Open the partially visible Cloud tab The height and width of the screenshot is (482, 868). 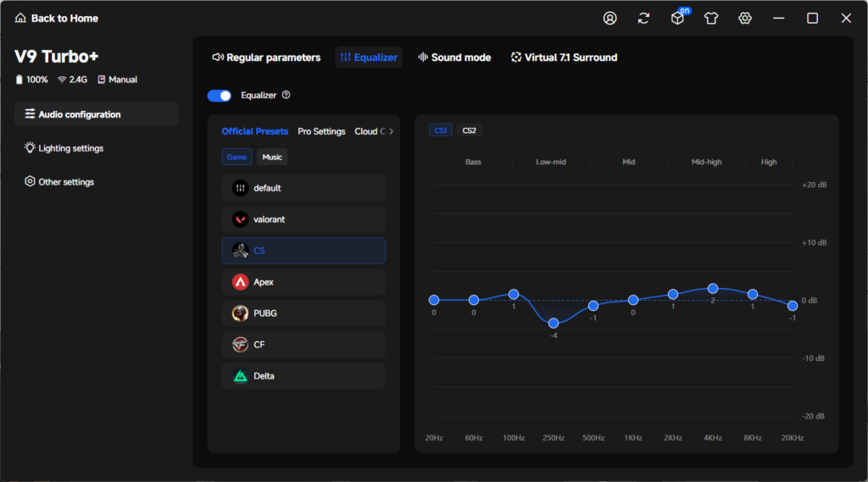[370, 131]
